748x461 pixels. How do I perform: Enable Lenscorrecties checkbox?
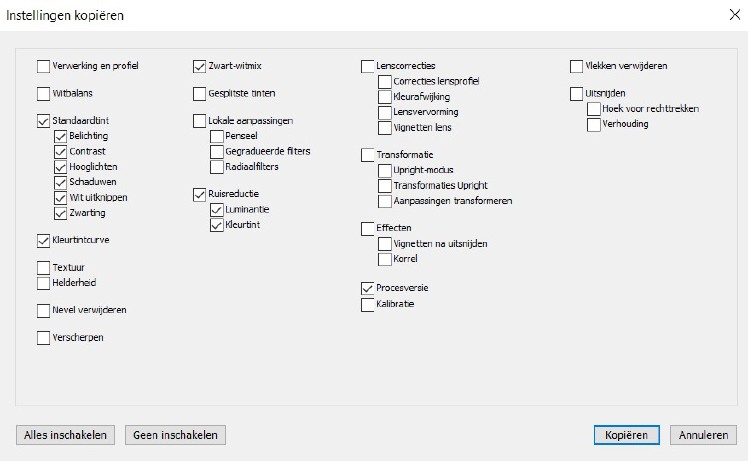tap(367, 66)
